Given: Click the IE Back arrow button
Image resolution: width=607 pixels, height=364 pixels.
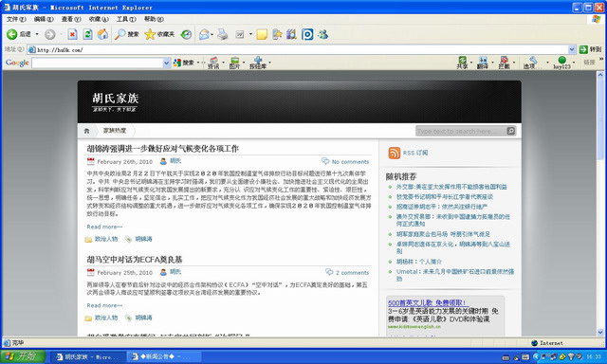Looking at the screenshot, I should tap(12, 34).
